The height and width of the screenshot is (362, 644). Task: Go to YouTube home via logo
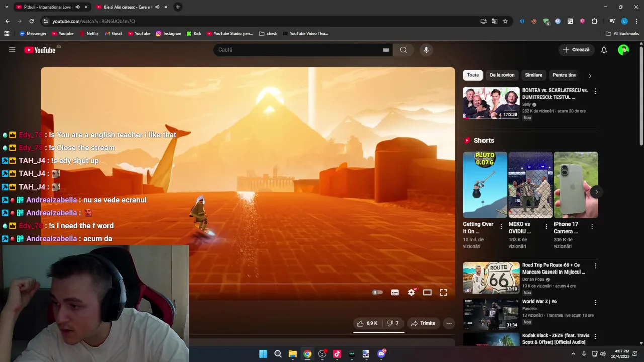point(40,50)
